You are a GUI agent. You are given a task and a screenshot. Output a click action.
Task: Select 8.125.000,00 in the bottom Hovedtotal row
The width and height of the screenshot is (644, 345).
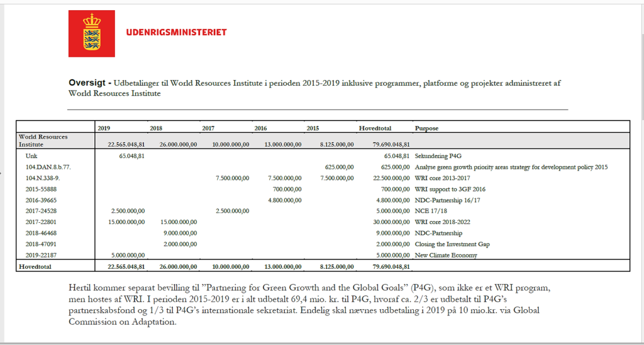pyautogui.click(x=337, y=266)
